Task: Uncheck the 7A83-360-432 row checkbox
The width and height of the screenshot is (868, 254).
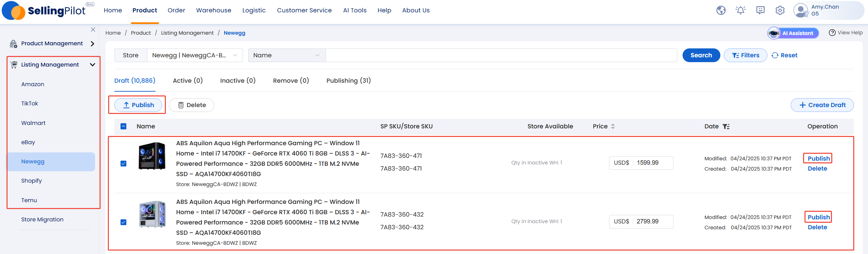Action: 124,222
